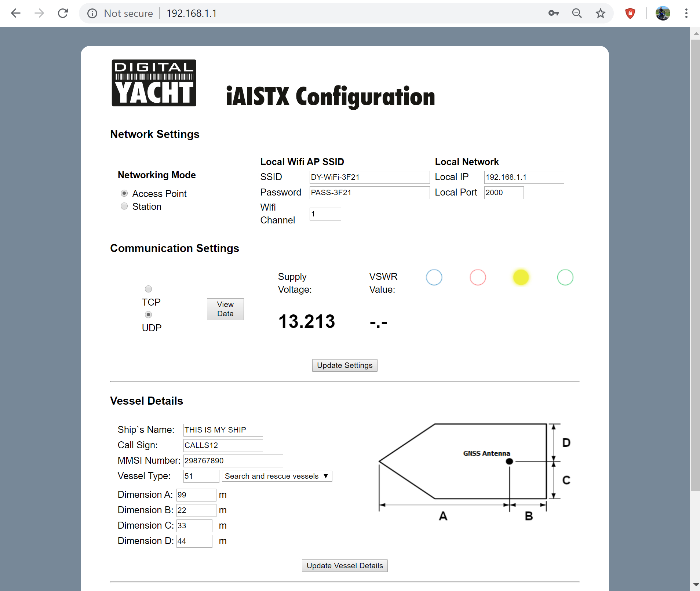The width and height of the screenshot is (700, 591).
Task: Click the Ship's Name input field
Action: point(223,430)
